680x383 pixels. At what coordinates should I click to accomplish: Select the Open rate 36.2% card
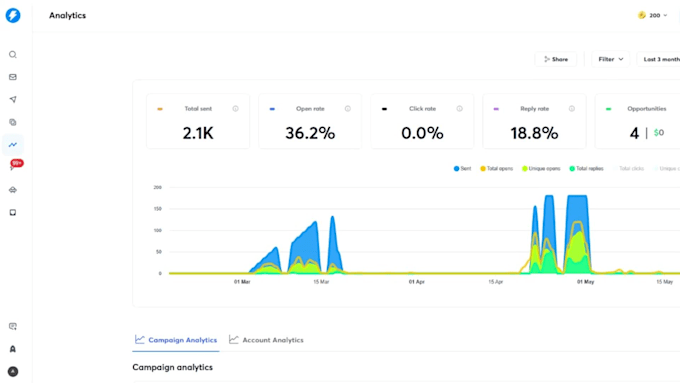coord(310,121)
